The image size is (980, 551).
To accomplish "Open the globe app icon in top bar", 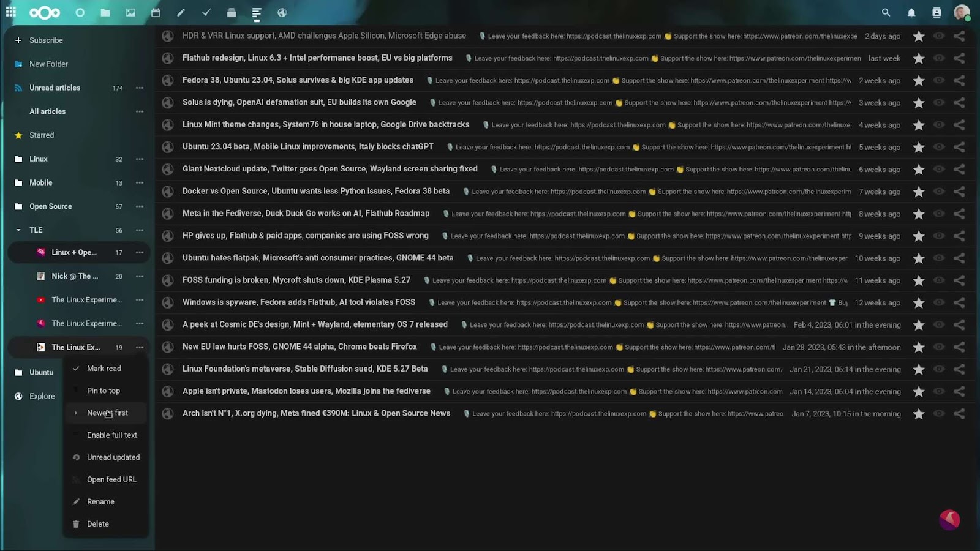I will point(282,12).
